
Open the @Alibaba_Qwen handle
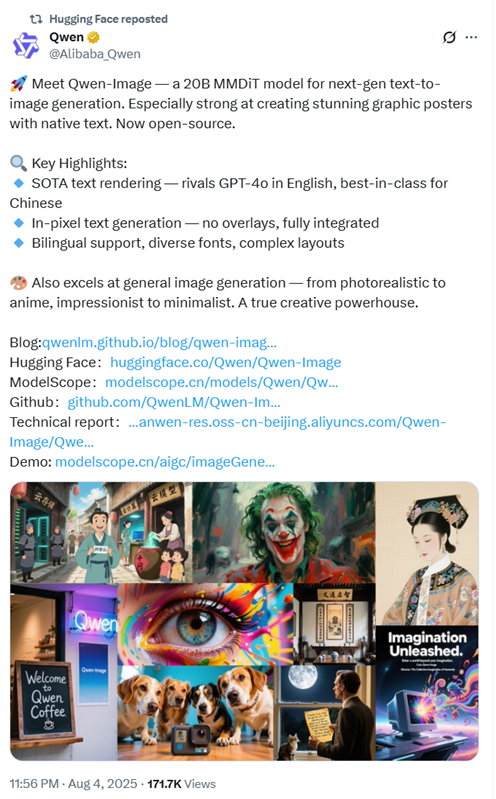point(95,54)
